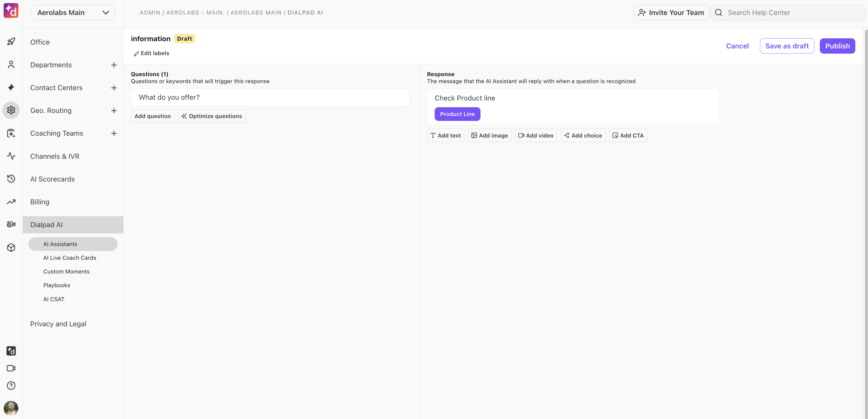Add a Geo. Routing entry with plus
The width and height of the screenshot is (868, 419).
(114, 111)
